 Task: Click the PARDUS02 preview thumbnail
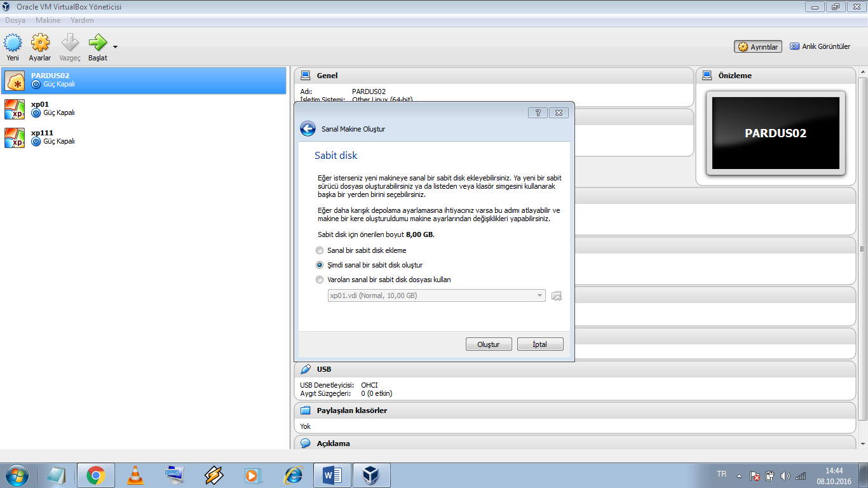tap(776, 133)
